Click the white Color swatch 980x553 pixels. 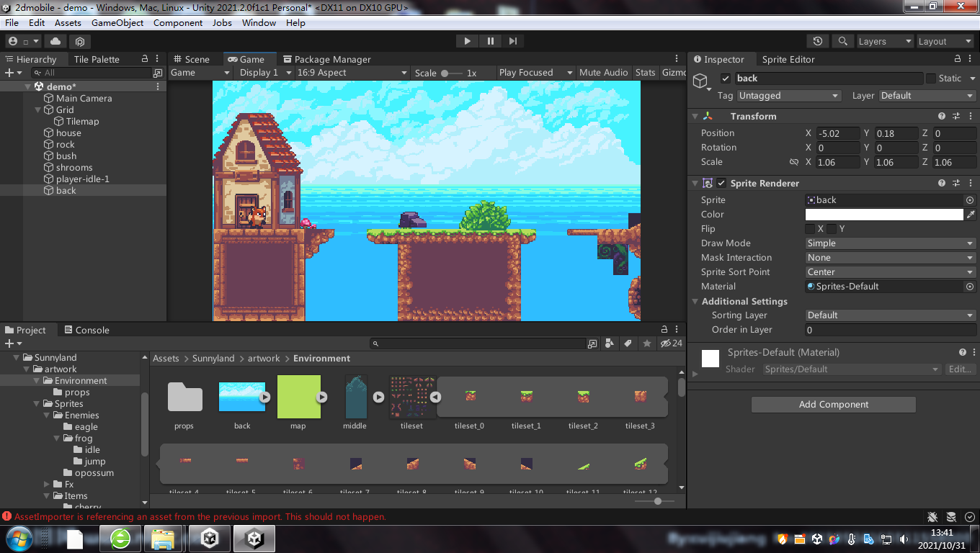point(884,215)
